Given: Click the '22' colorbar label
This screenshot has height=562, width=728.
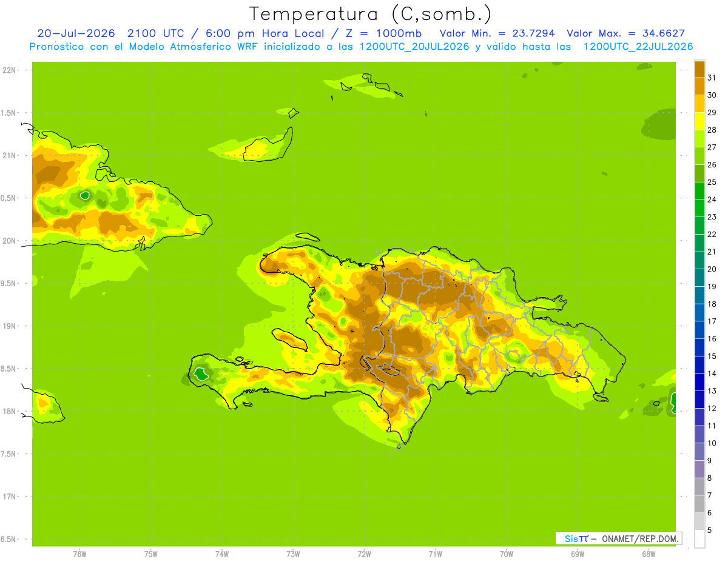Looking at the screenshot, I should point(712,234).
